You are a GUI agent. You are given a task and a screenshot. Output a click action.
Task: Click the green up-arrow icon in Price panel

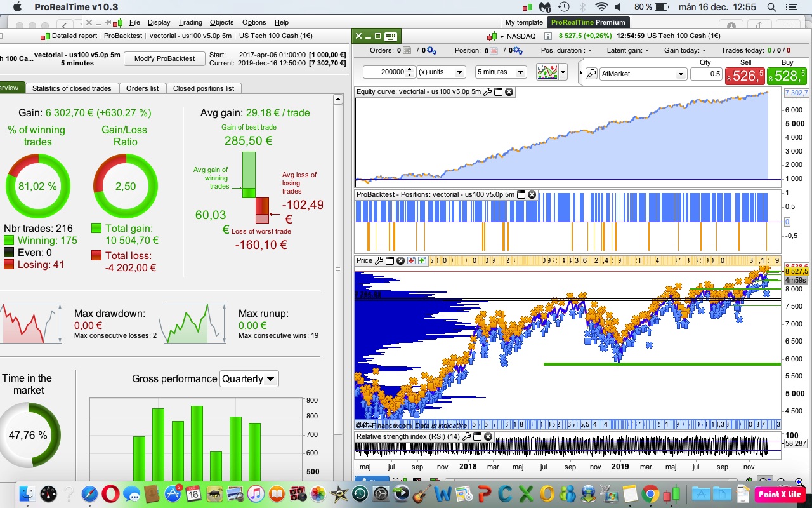pyautogui.click(x=422, y=260)
